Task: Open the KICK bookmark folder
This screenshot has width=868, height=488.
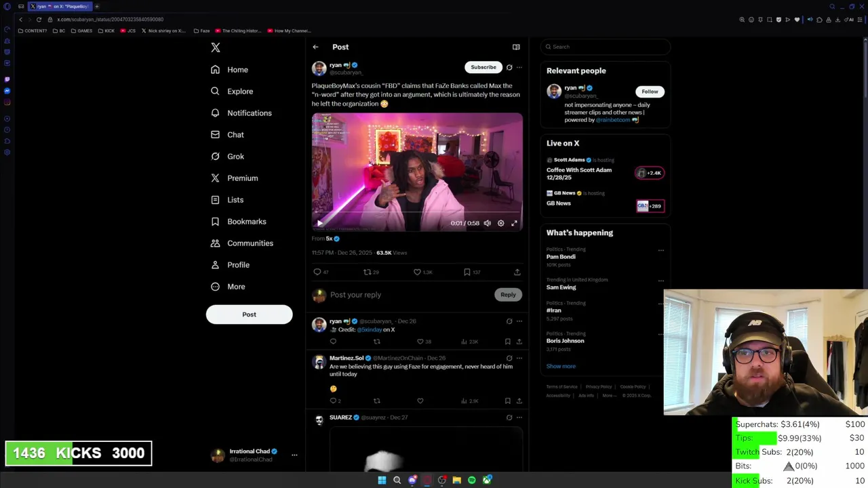Action: click(106, 30)
